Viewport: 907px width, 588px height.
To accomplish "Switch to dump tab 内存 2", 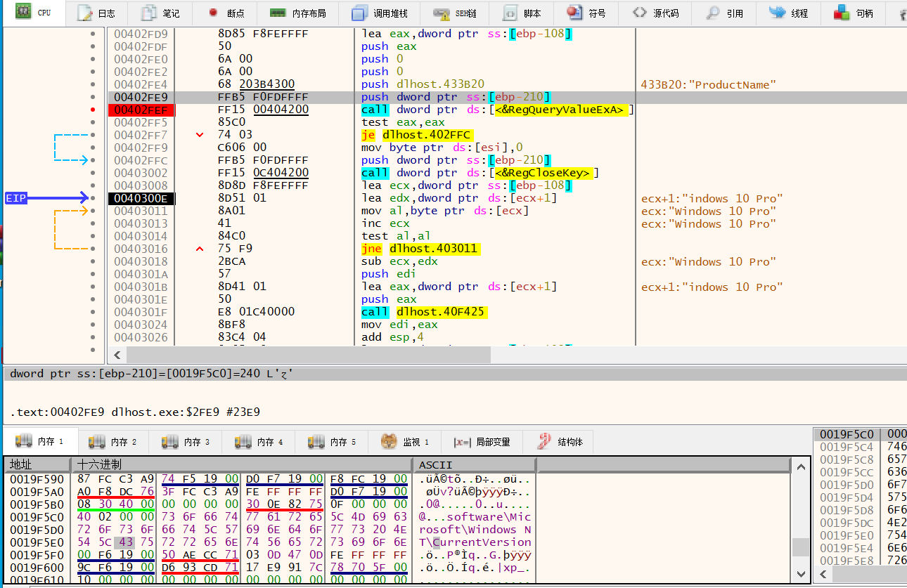I will [x=113, y=442].
